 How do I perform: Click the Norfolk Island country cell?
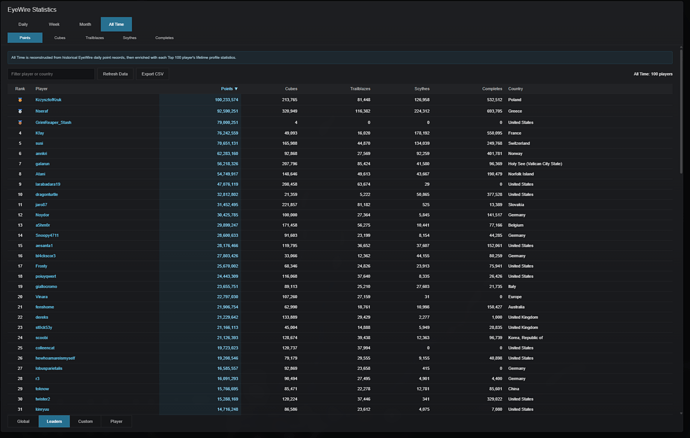[521, 174]
